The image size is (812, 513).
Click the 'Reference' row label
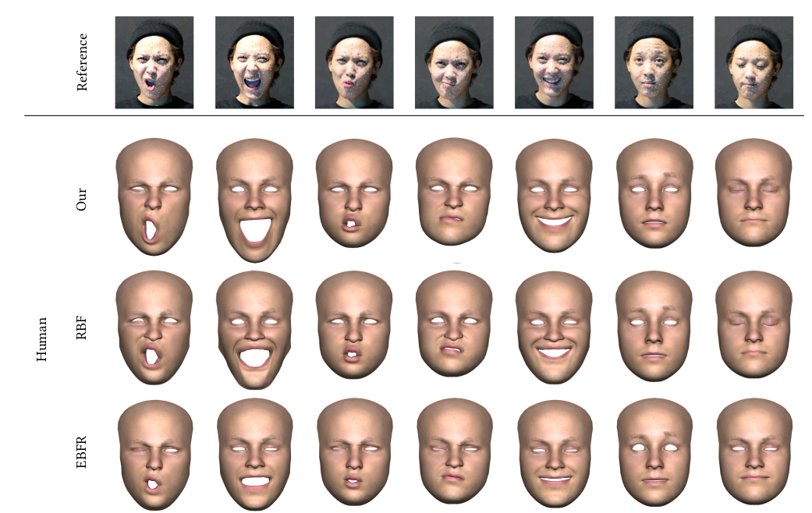[x=82, y=62]
